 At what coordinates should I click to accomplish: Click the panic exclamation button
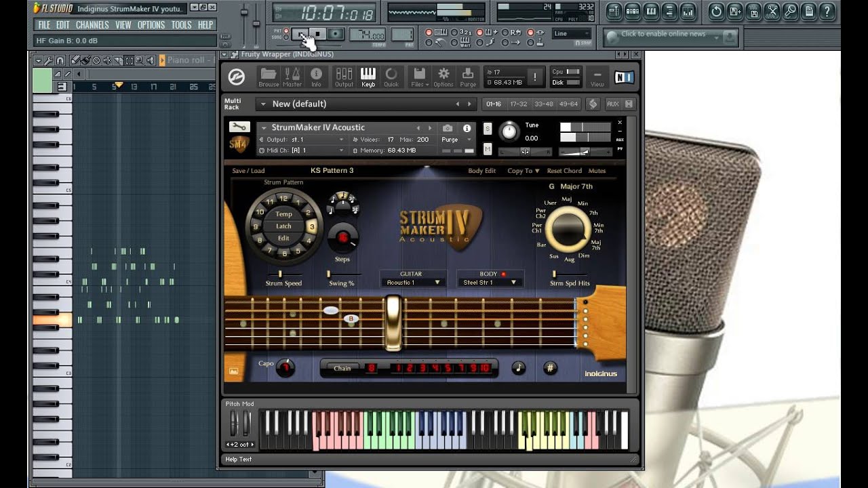[x=534, y=77]
